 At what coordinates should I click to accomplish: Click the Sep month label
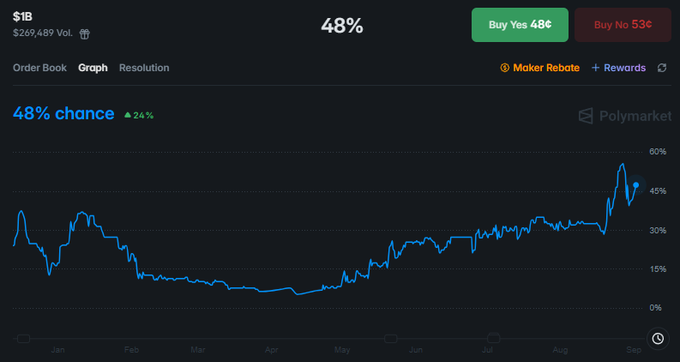(634, 350)
